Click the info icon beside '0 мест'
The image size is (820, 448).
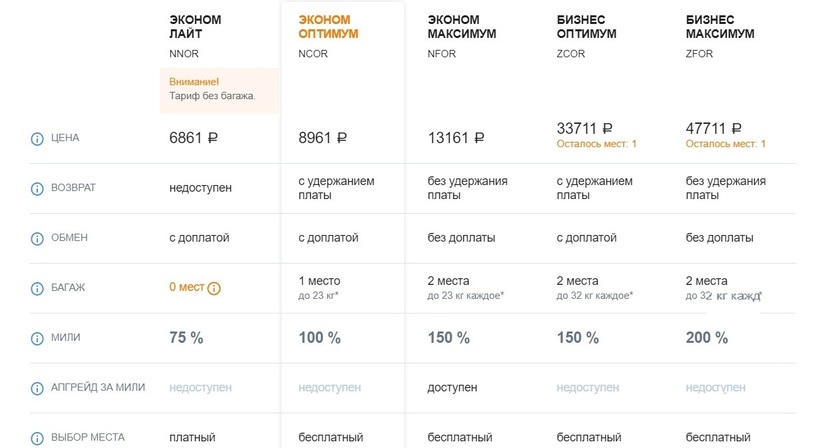click(214, 288)
